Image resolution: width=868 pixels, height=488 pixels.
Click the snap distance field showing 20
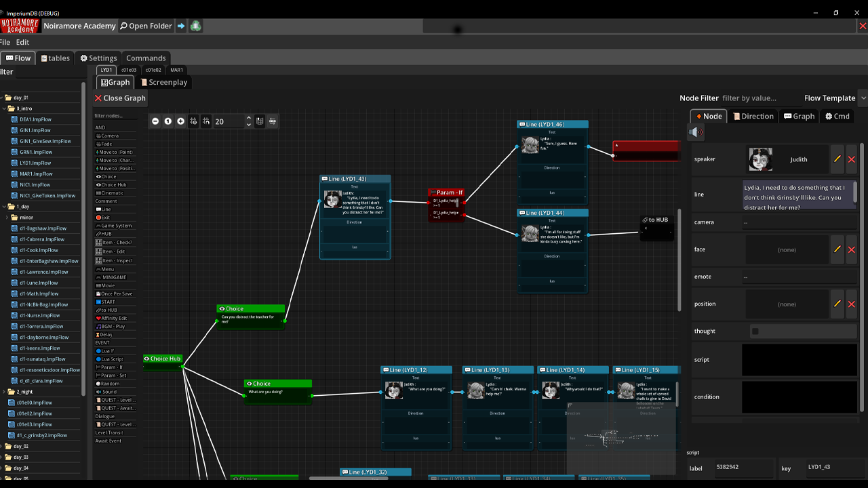click(x=229, y=121)
